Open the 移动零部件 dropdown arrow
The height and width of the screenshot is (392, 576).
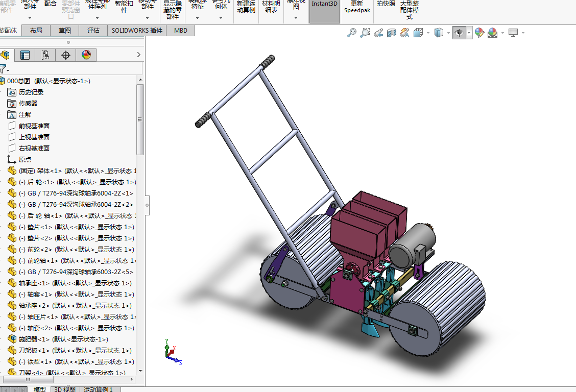point(147,18)
